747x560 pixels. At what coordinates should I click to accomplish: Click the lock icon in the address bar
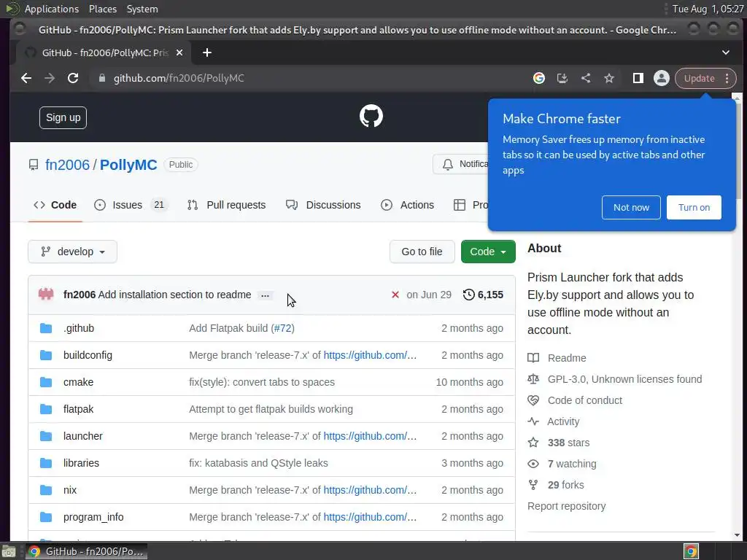101,78
